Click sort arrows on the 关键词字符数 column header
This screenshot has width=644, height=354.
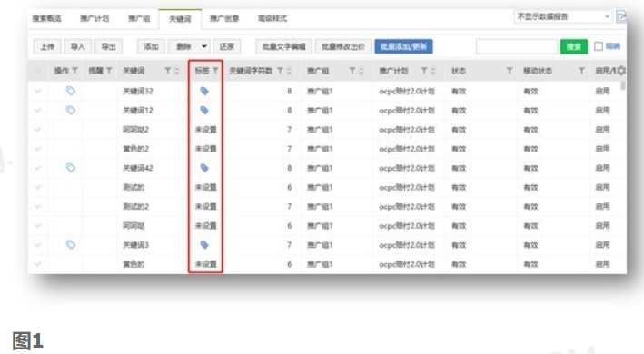tap(289, 71)
